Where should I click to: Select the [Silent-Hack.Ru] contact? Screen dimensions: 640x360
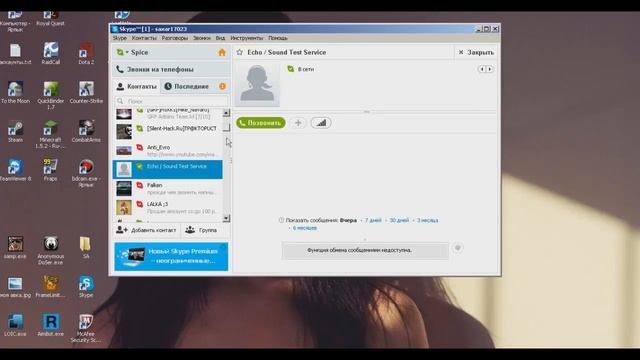(168, 131)
